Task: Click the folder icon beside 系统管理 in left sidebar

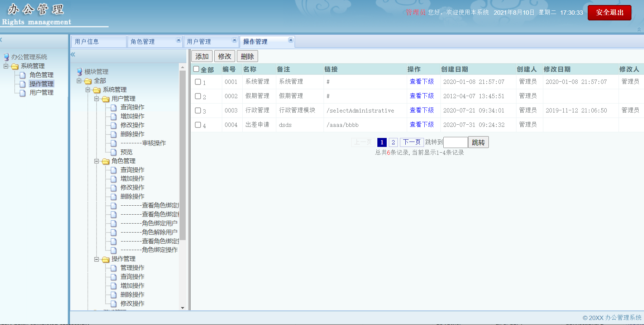Action: pyautogui.click(x=15, y=66)
